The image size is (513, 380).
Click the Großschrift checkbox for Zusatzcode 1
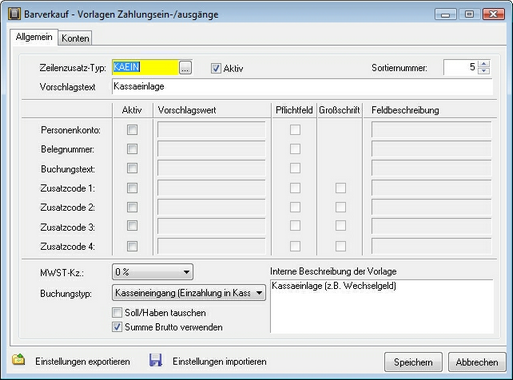(x=340, y=188)
